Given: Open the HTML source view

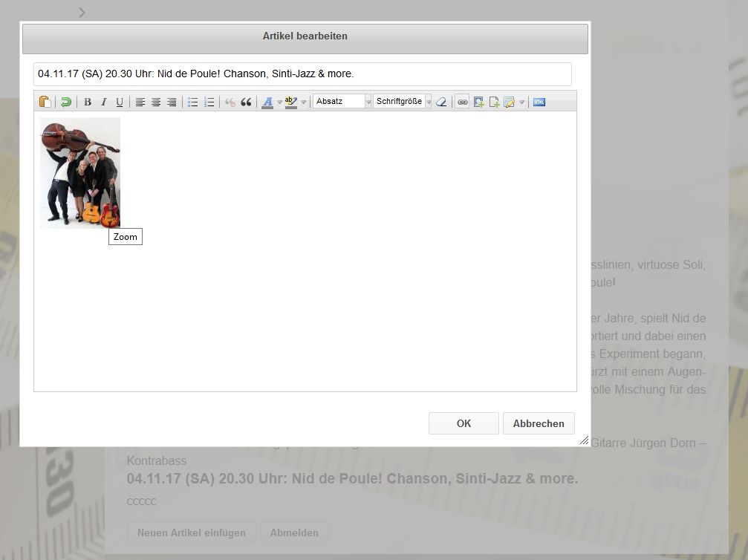Looking at the screenshot, I should [x=539, y=102].
